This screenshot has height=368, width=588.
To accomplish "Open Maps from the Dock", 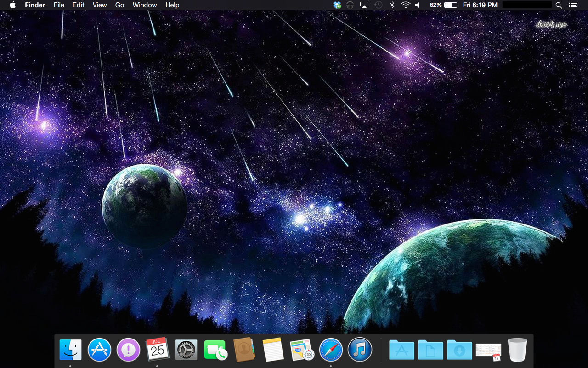I will pyautogui.click(x=302, y=350).
